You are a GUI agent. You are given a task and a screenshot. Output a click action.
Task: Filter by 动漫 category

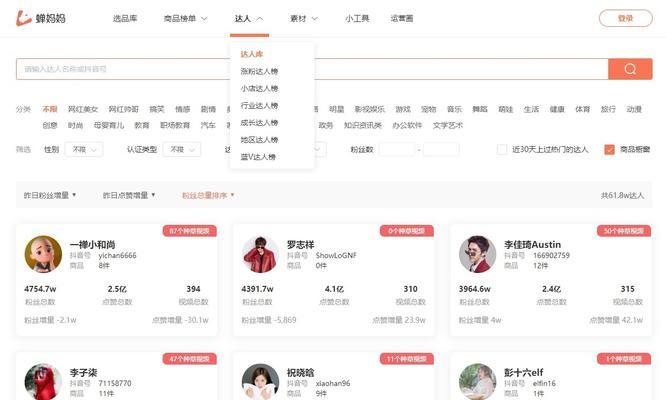tap(634, 109)
